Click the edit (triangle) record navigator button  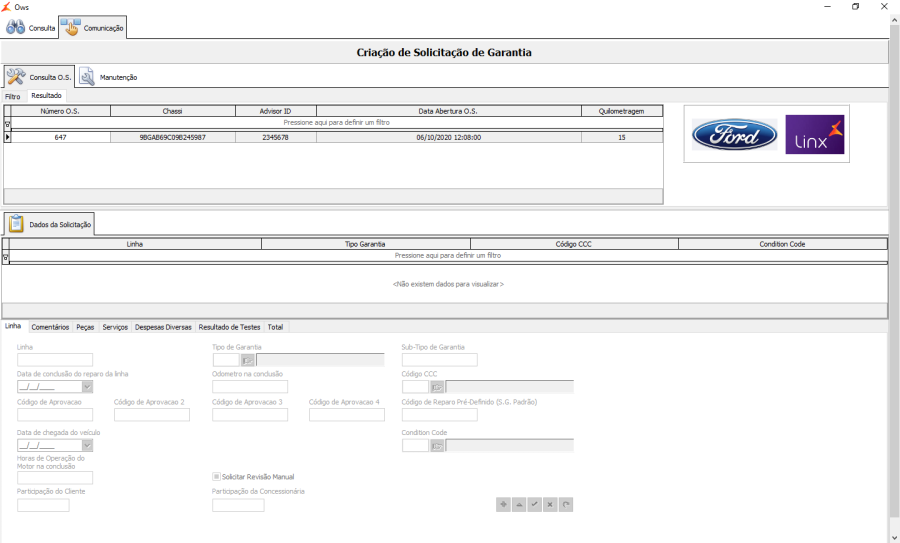coord(519,505)
